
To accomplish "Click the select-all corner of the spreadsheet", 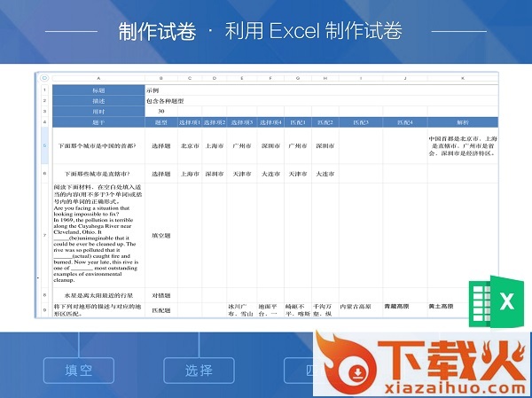I will [44, 78].
